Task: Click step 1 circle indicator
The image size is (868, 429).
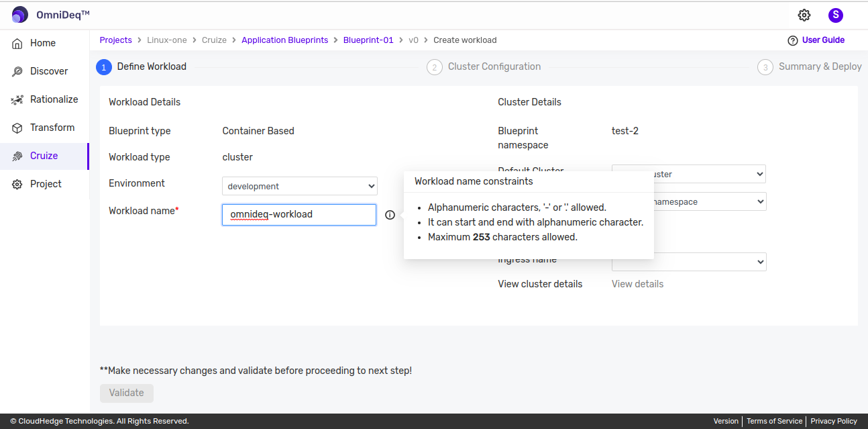Action: 104,67
